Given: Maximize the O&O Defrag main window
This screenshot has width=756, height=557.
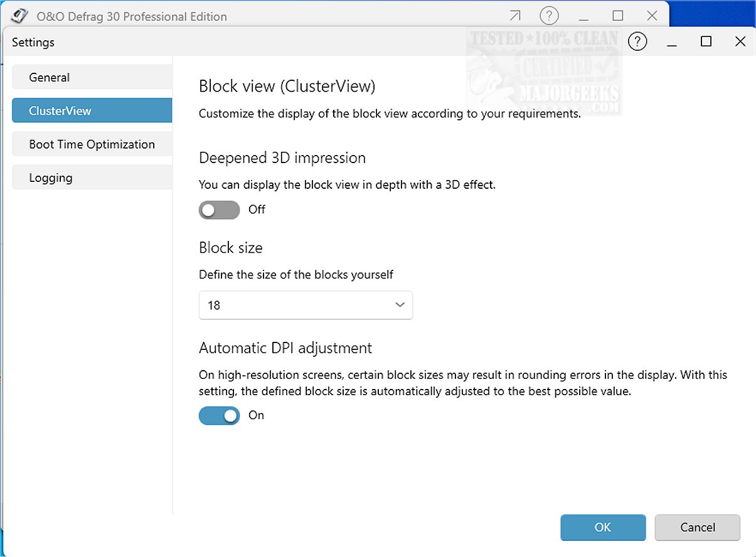Looking at the screenshot, I should pos(618,16).
